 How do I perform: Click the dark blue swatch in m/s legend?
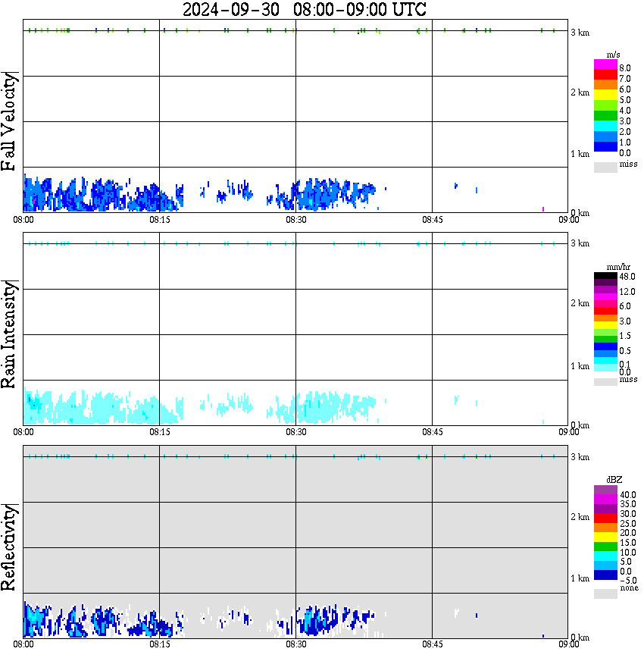point(605,146)
